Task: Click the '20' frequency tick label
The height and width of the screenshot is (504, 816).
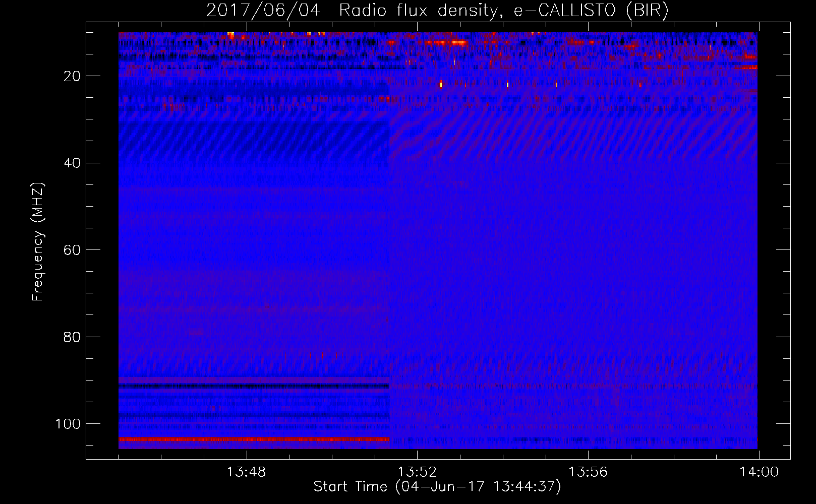Action: pyautogui.click(x=72, y=76)
